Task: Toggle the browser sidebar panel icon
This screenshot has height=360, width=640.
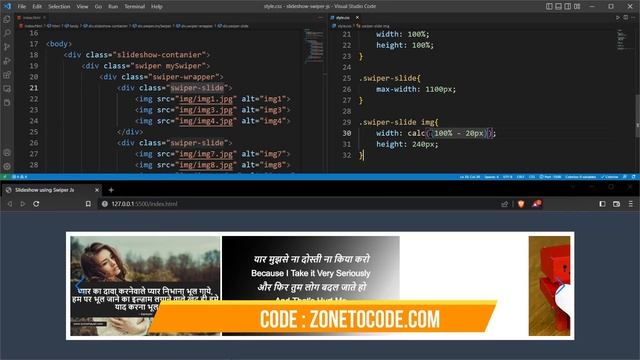Action: click(x=602, y=204)
